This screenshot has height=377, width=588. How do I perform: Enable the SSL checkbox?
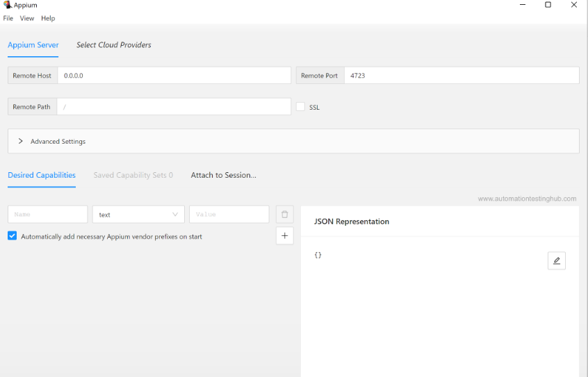coord(300,107)
